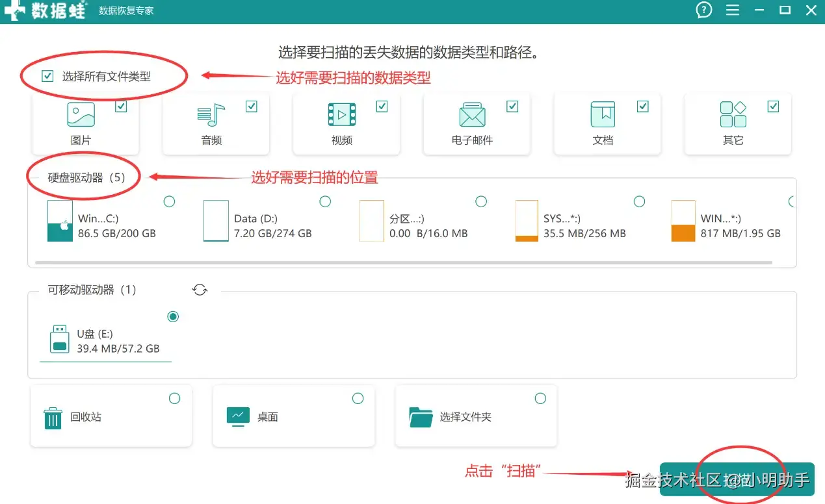Click the 回收站 recycle bin icon
This screenshot has width=825, height=504.
[x=53, y=418]
